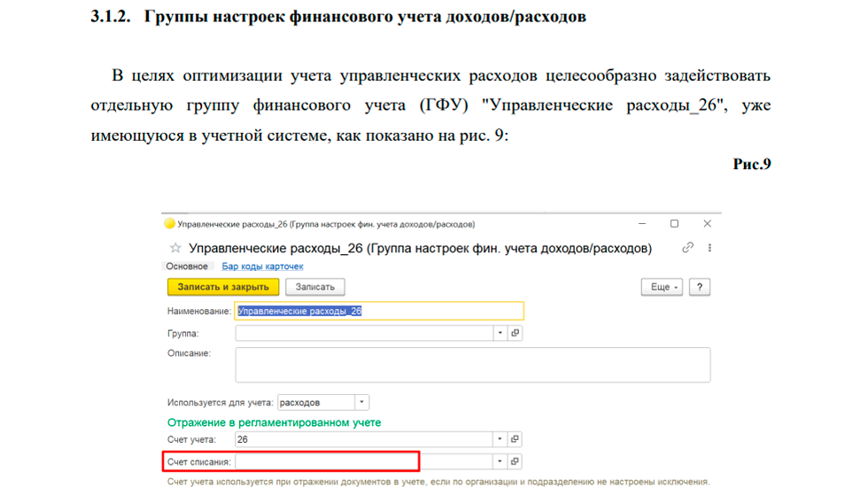Click the Счет учета field with 26

[x=364, y=439]
